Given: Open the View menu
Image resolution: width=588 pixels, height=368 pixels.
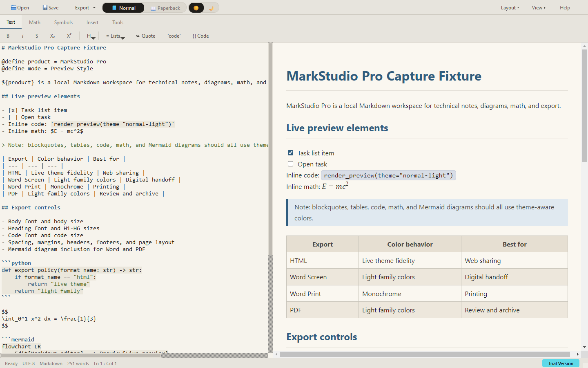Looking at the screenshot, I should coord(539,8).
